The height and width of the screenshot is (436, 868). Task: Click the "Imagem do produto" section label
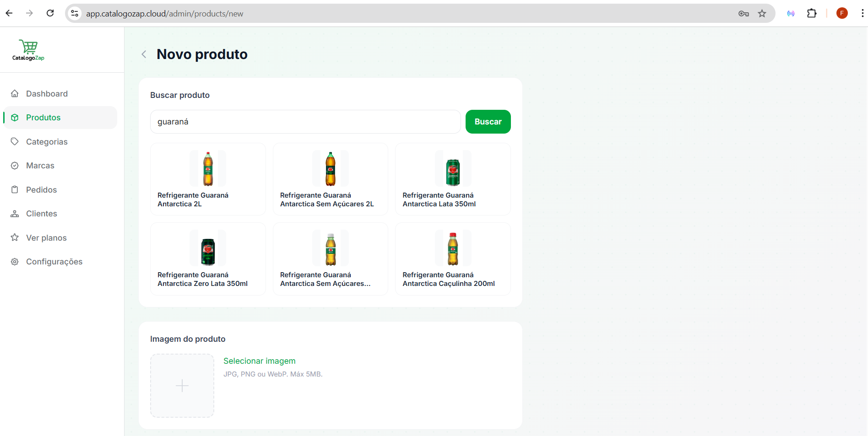pos(188,339)
